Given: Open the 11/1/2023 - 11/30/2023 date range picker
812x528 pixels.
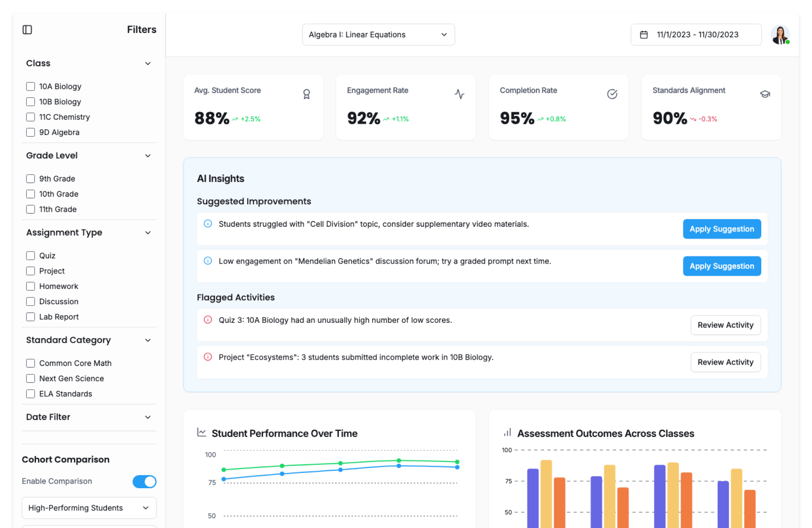Looking at the screenshot, I should click(696, 35).
